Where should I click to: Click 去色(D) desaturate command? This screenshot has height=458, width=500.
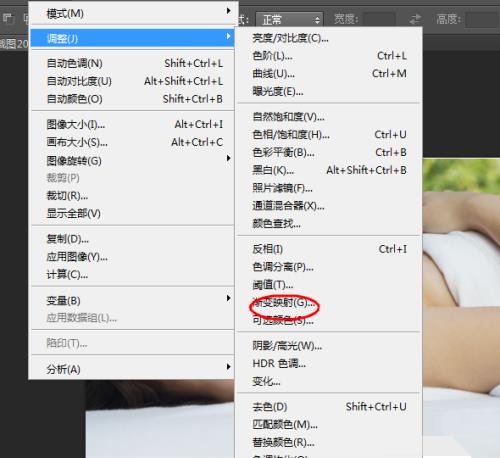[329, 406]
